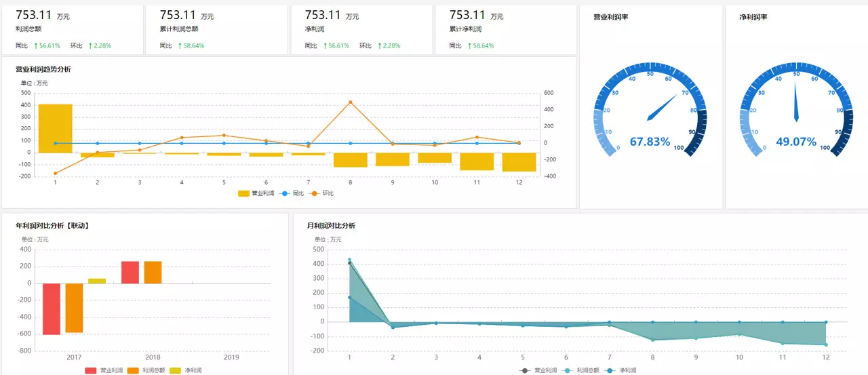Click the 营业利润率 gauge needle
The height and width of the screenshot is (375, 868).
[663, 107]
